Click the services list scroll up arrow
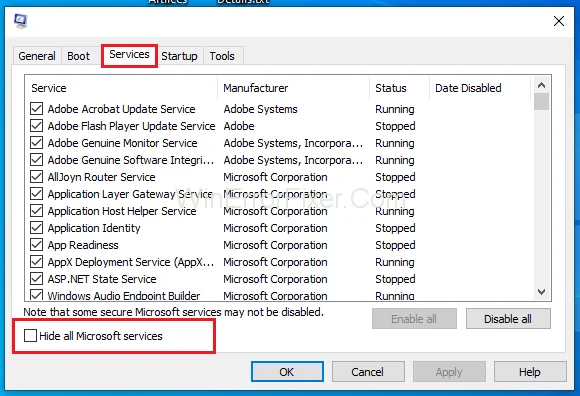This screenshot has height=396, width=580. pyautogui.click(x=542, y=85)
